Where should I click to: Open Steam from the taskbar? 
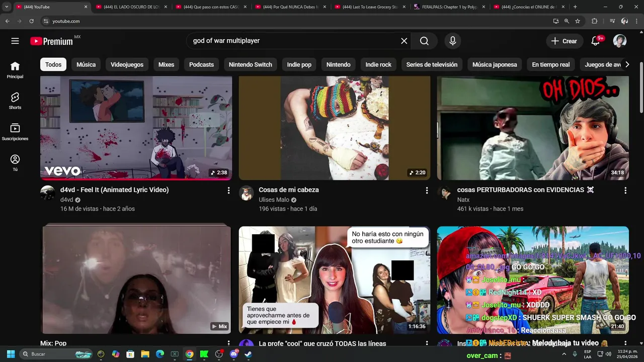click(x=248, y=354)
